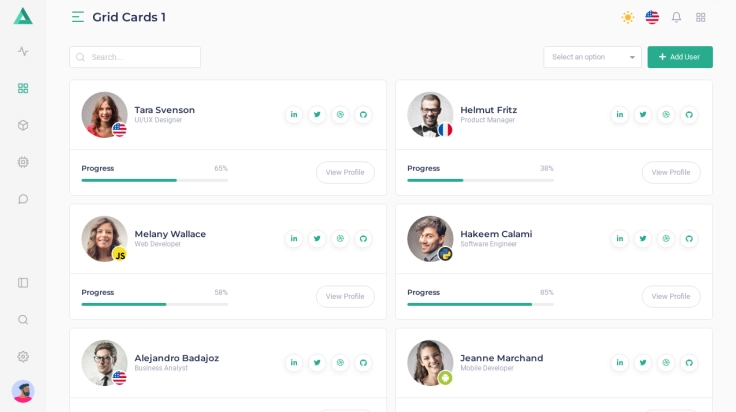
Task: Open the user avatar menu in sidebar
Action: coord(23,391)
